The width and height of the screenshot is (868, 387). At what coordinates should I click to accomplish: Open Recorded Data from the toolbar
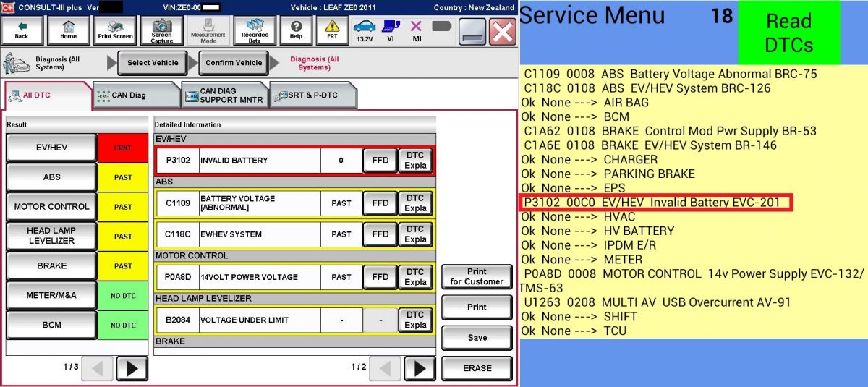pos(255,30)
